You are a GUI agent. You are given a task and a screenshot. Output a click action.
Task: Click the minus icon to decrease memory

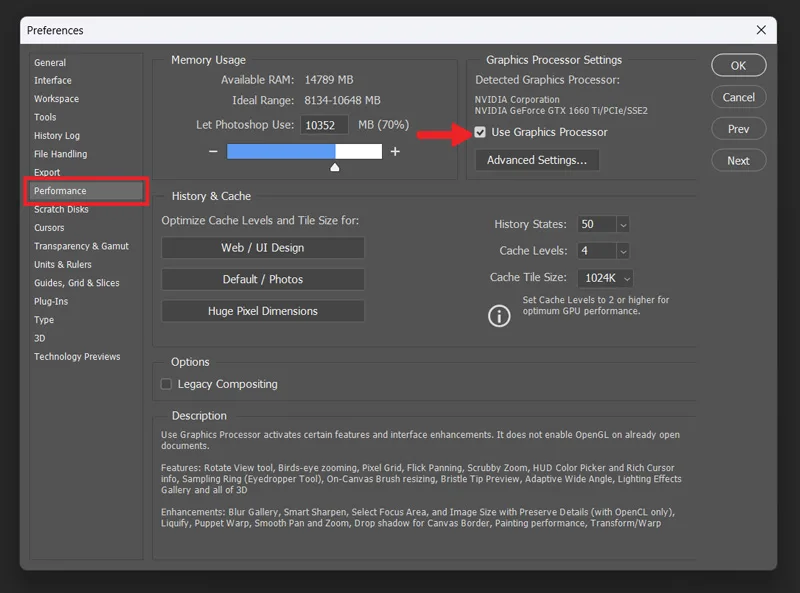pyautogui.click(x=213, y=152)
